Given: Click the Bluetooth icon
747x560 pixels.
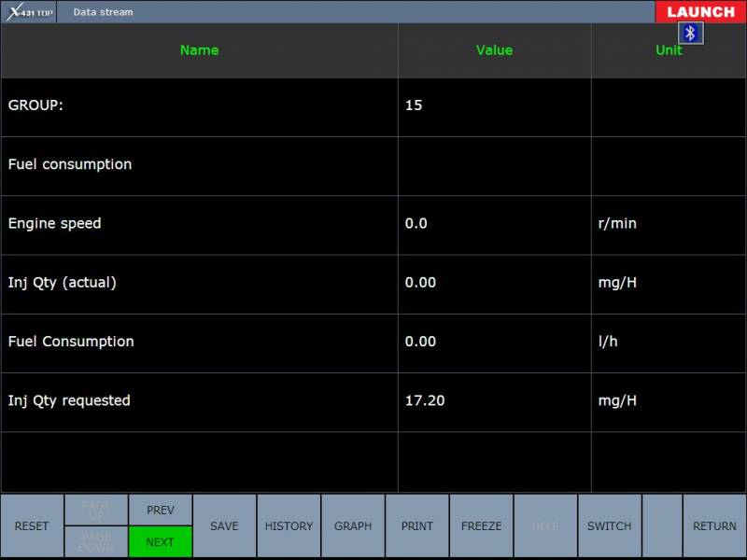Looking at the screenshot, I should 691,34.
